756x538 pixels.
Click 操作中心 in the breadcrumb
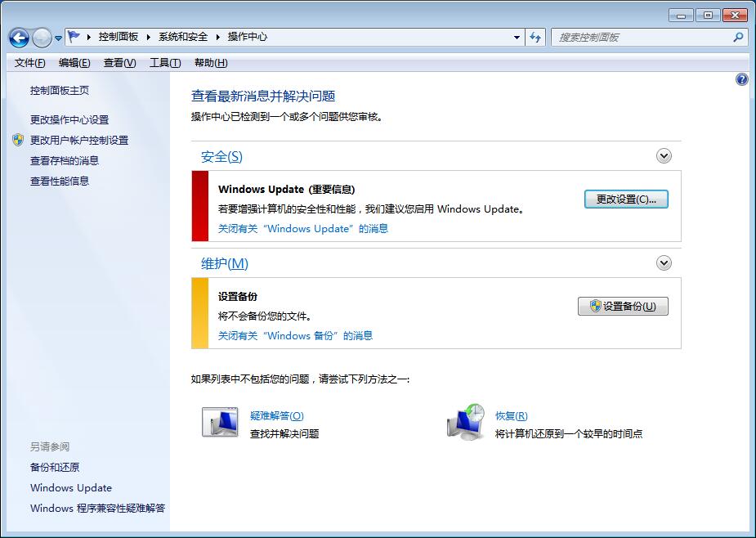[x=248, y=37]
